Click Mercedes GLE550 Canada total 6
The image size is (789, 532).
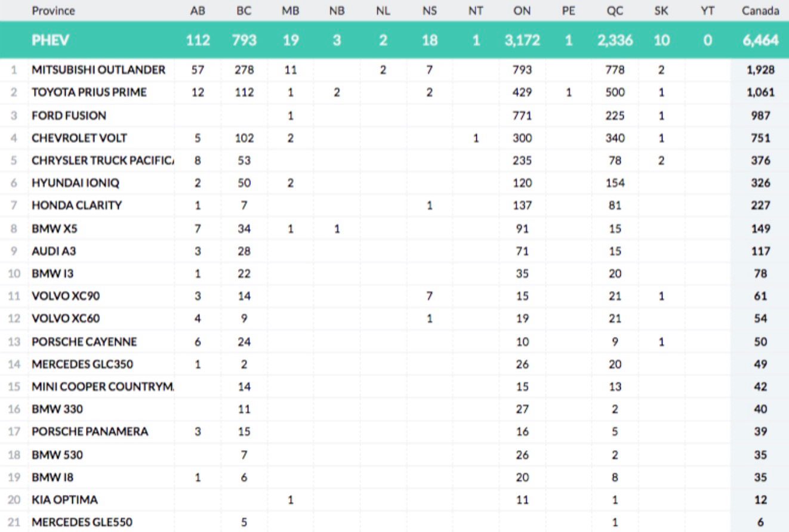tap(760, 522)
